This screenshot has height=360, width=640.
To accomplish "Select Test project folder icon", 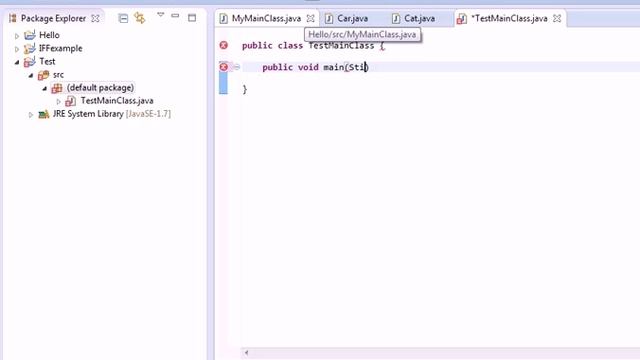I will click(30, 62).
